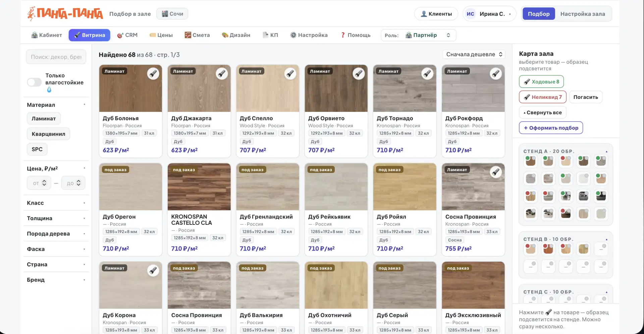Select Ламинат material filter chip
The height and width of the screenshot is (334, 644).
pos(44,119)
